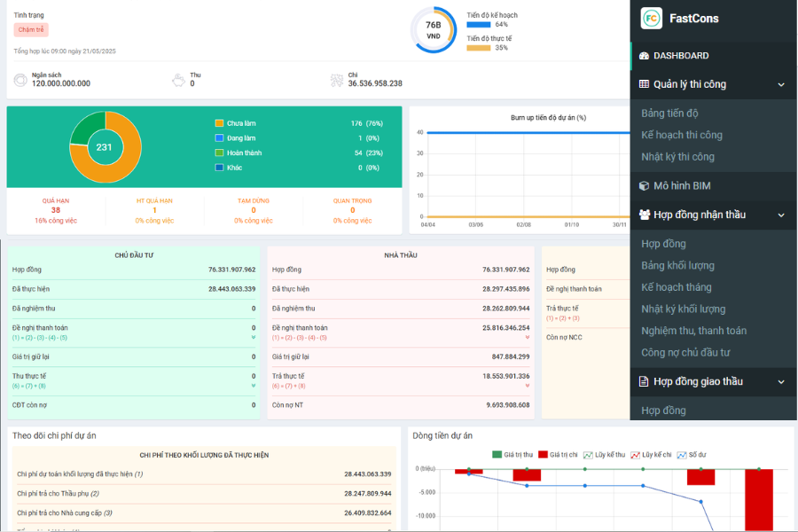Toggle the Hoàn thành legend swatch

pyautogui.click(x=219, y=153)
